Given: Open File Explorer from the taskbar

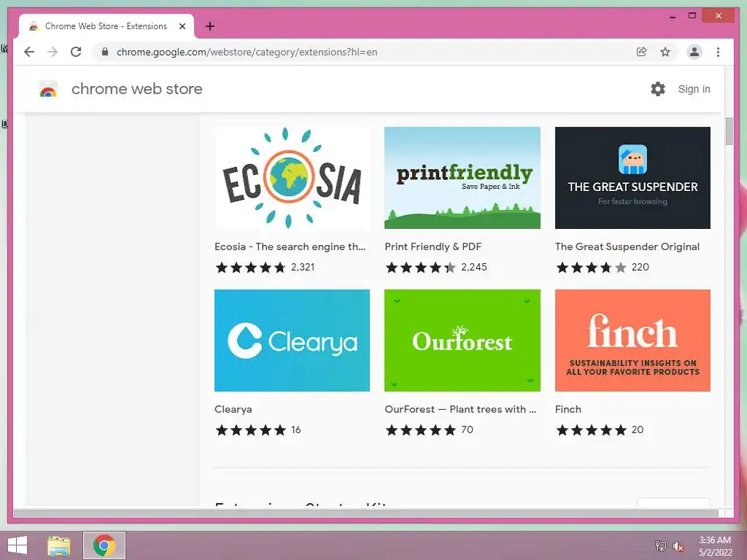Looking at the screenshot, I should tap(58, 545).
